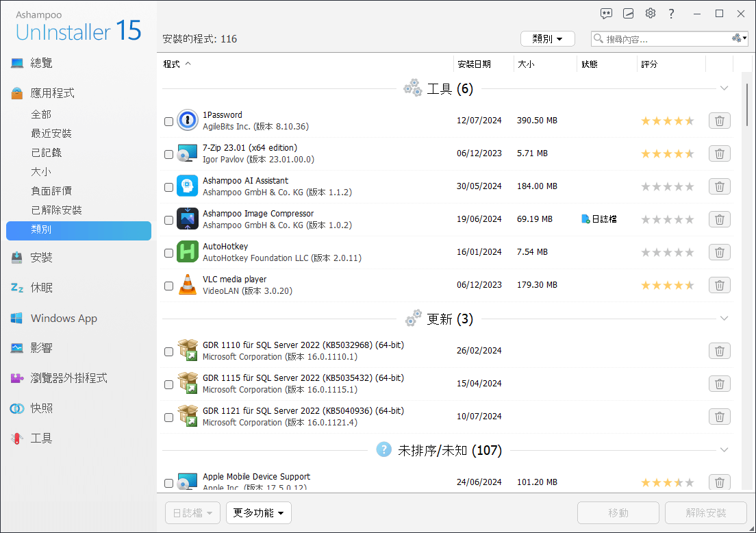Click trash icon for Ashampoo Image Compressor
The height and width of the screenshot is (533, 756).
coord(719,219)
